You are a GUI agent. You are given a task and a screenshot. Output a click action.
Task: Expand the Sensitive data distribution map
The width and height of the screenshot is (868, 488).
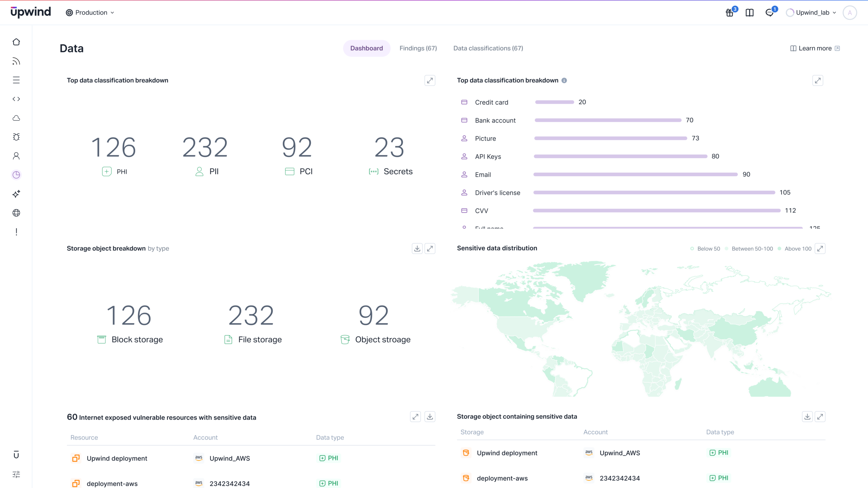point(820,248)
